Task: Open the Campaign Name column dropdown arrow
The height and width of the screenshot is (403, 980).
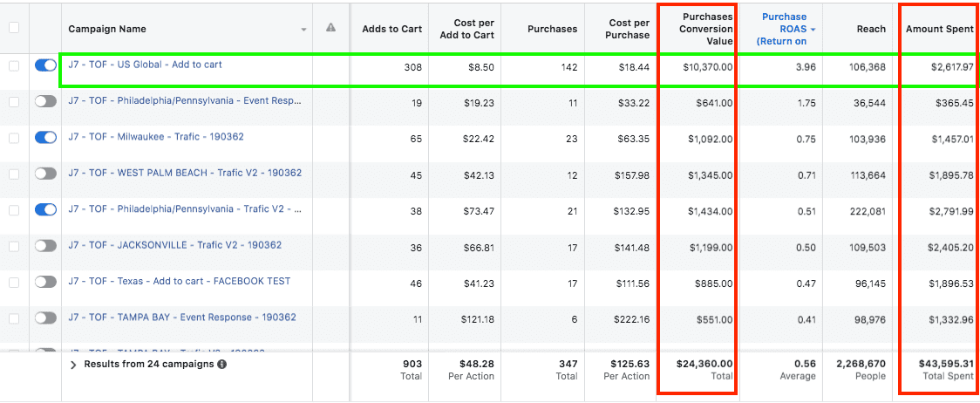Action: (x=303, y=30)
